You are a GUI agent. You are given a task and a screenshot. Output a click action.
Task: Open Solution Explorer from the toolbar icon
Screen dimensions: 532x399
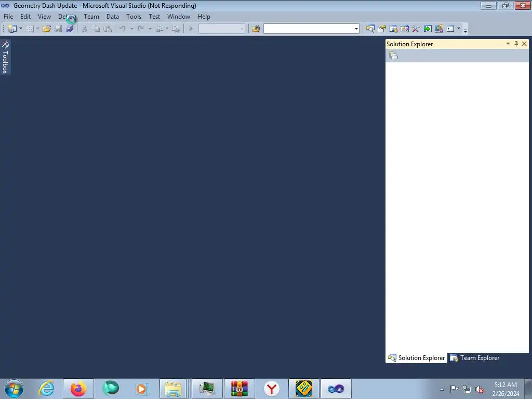click(370, 29)
